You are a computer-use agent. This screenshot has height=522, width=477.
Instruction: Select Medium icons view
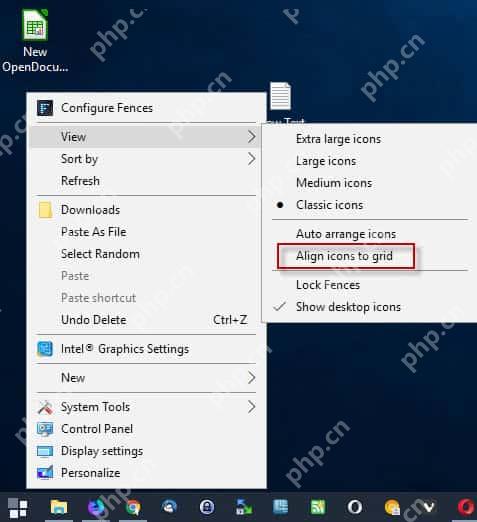370,183
